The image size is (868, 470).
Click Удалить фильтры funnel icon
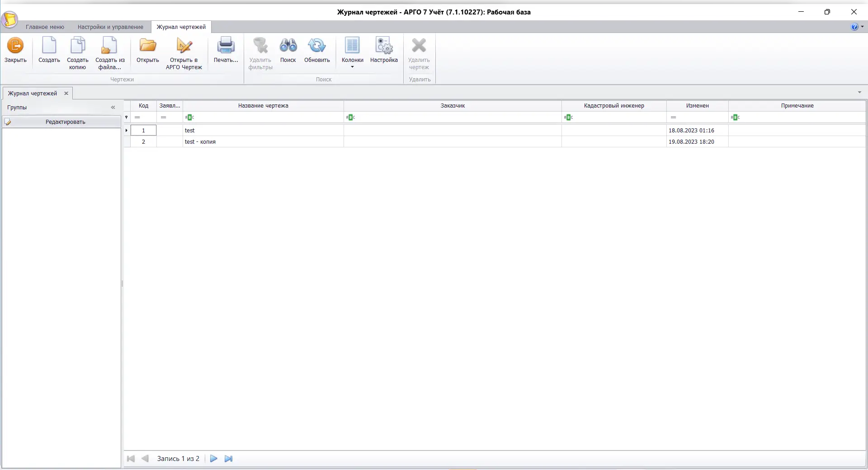(x=260, y=53)
